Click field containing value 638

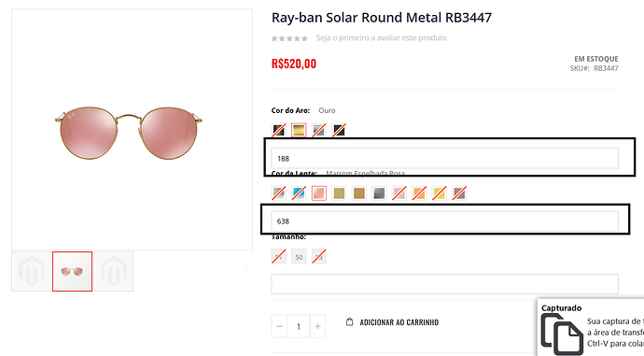click(x=445, y=221)
